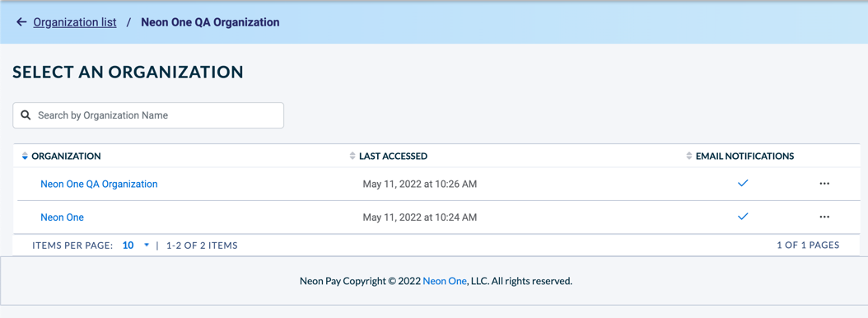
Task: Open more options for Neon One QA Organization
Action: 824,184
